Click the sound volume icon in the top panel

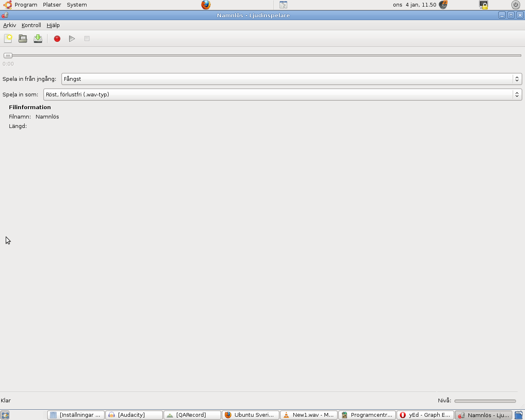click(x=443, y=5)
